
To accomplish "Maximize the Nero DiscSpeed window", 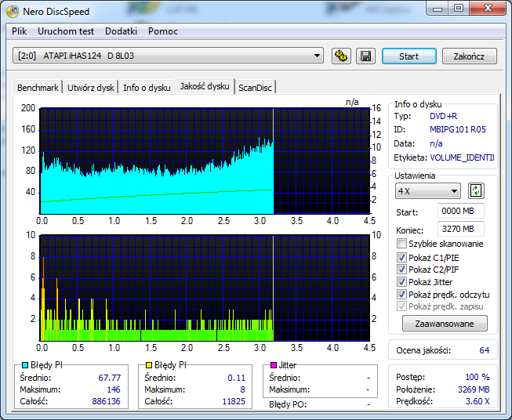I will coord(459,8).
